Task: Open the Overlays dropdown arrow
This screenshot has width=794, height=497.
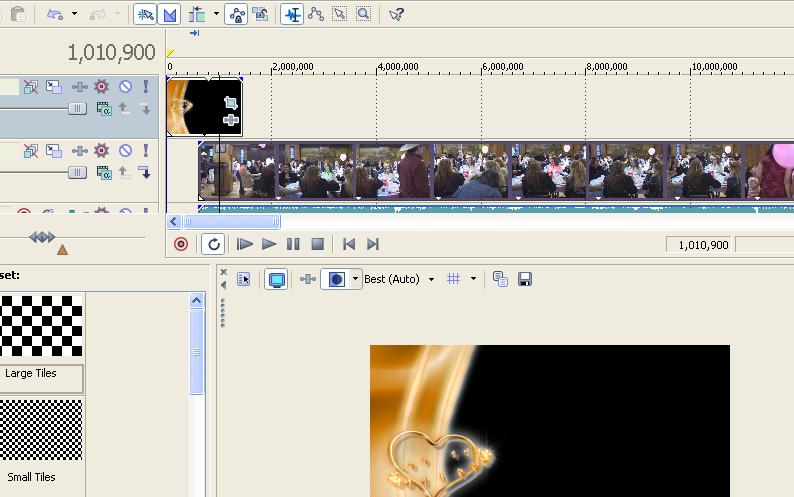Action: click(x=473, y=279)
